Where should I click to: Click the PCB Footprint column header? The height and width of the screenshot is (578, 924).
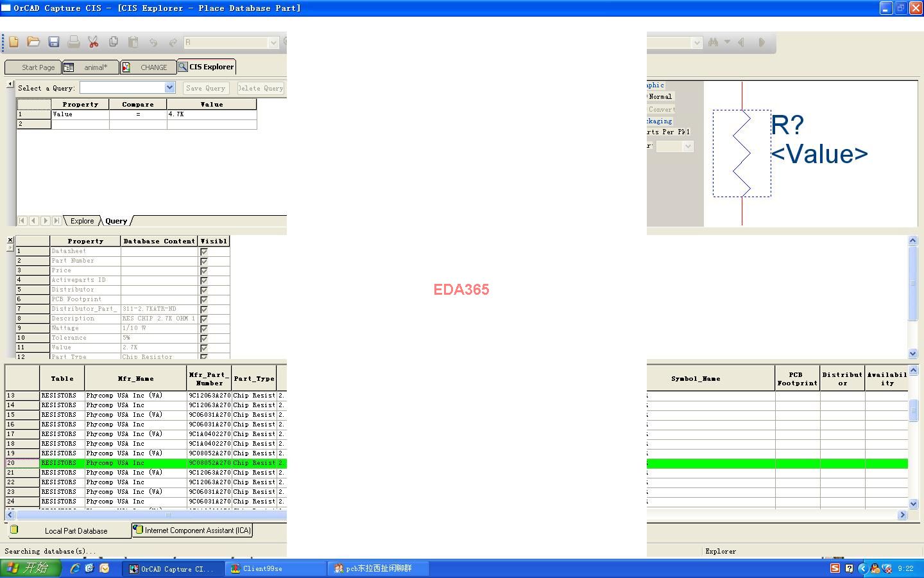798,379
